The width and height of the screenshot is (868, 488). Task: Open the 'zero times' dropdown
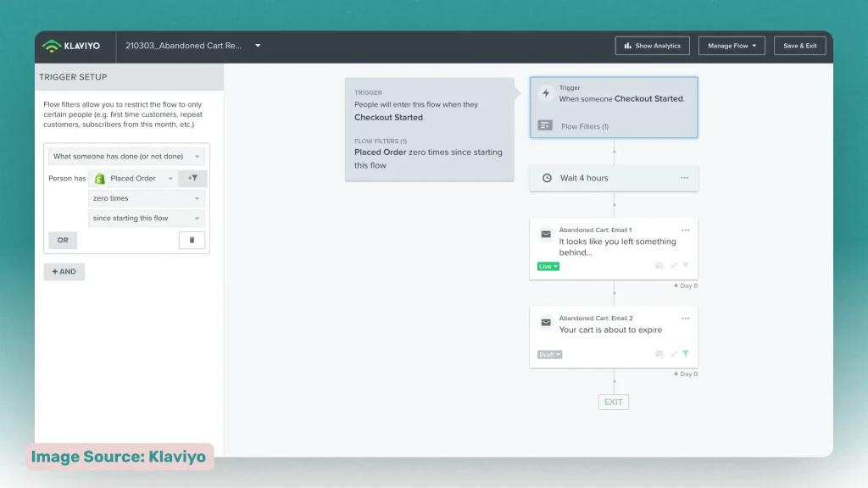coord(146,198)
